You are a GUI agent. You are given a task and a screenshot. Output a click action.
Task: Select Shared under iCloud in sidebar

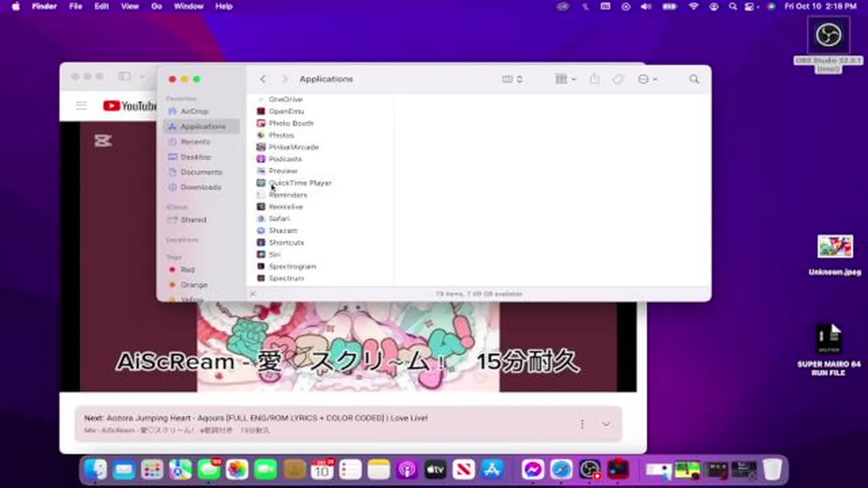pyautogui.click(x=193, y=220)
